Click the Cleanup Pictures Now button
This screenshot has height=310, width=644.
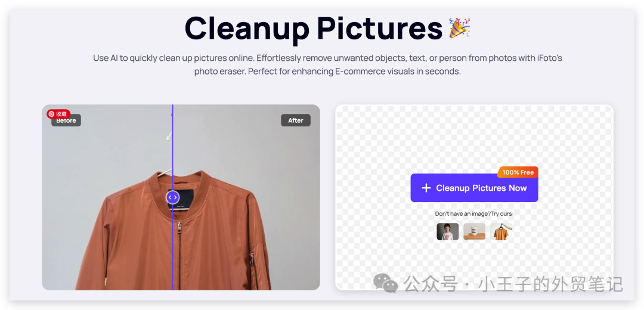click(x=474, y=188)
